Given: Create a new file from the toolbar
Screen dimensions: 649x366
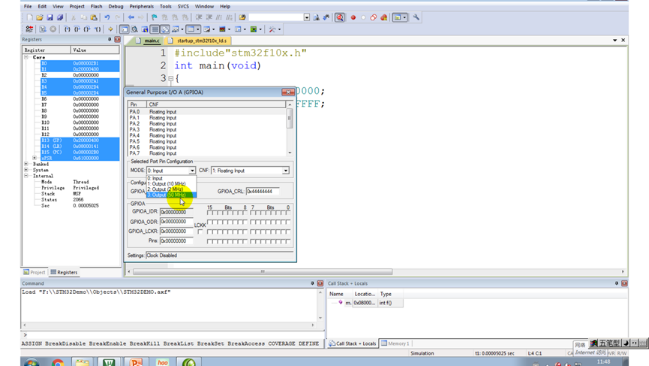Looking at the screenshot, I should pos(29,17).
